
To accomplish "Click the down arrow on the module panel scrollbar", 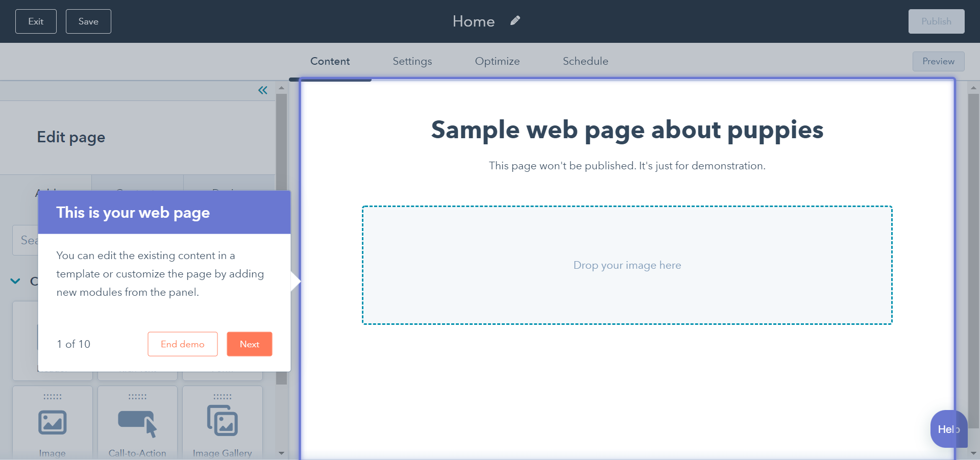I will tap(281, 453).
